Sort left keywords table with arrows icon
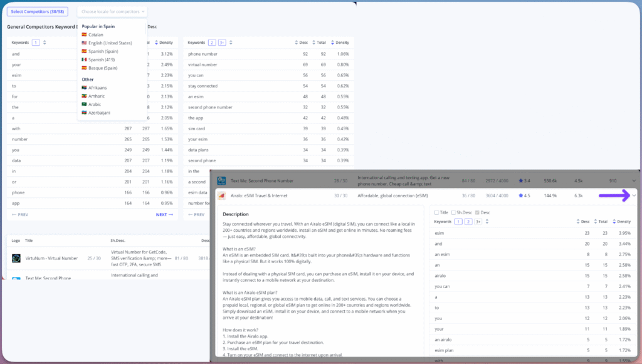Image resolution: width=642 pixels, height=364 pixels. point(45,43)
